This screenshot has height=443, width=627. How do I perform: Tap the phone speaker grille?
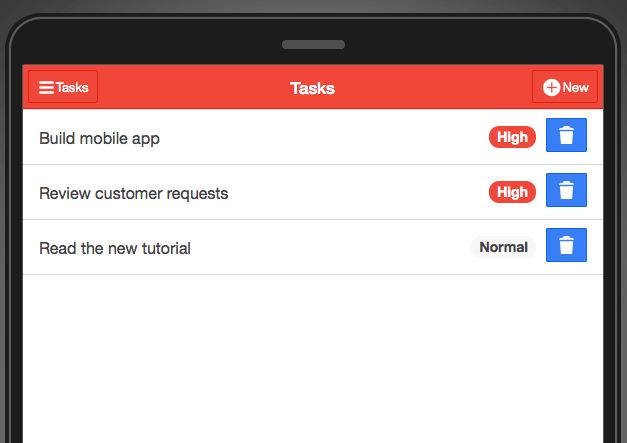(314, 44)
